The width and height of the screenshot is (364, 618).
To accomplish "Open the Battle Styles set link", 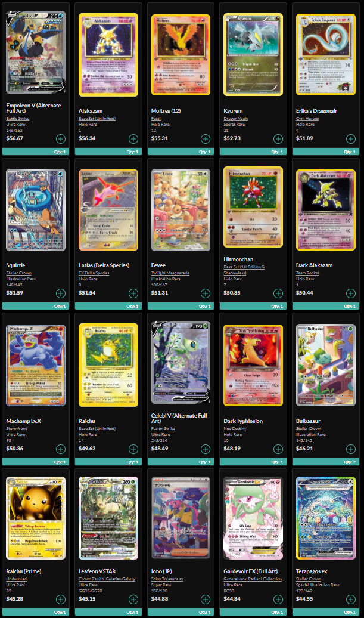I will 18,118.
